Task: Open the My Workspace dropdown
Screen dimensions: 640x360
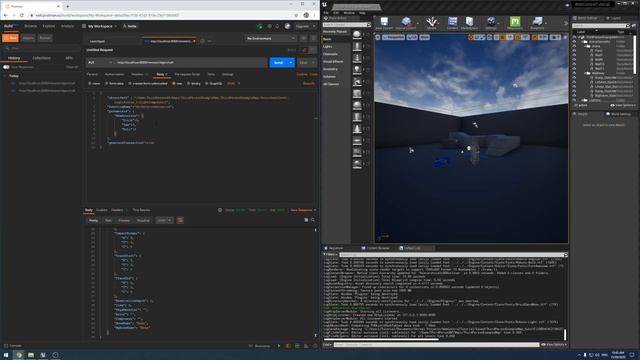Action: [100, 26]
